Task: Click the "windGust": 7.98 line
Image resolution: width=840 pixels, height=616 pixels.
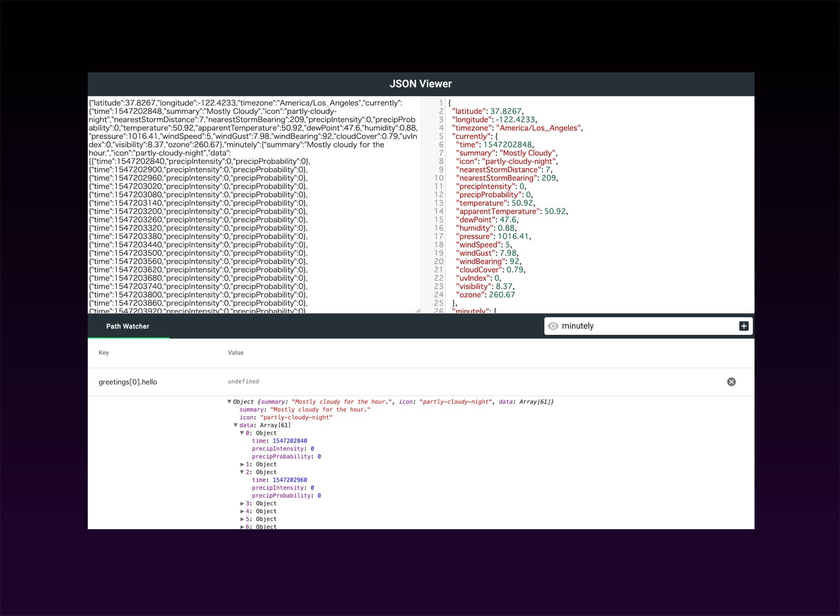Action: [487, 253]
